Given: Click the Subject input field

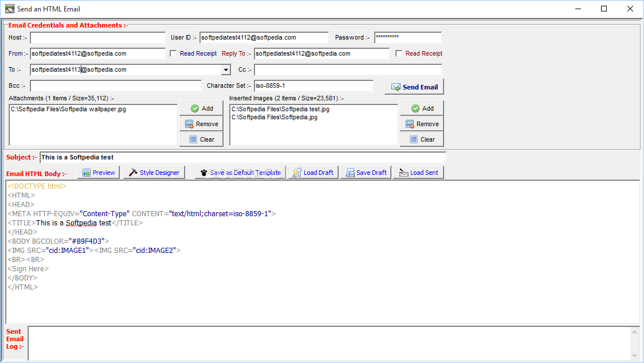Looking at the screenshot, I should (x=243, y=158).
